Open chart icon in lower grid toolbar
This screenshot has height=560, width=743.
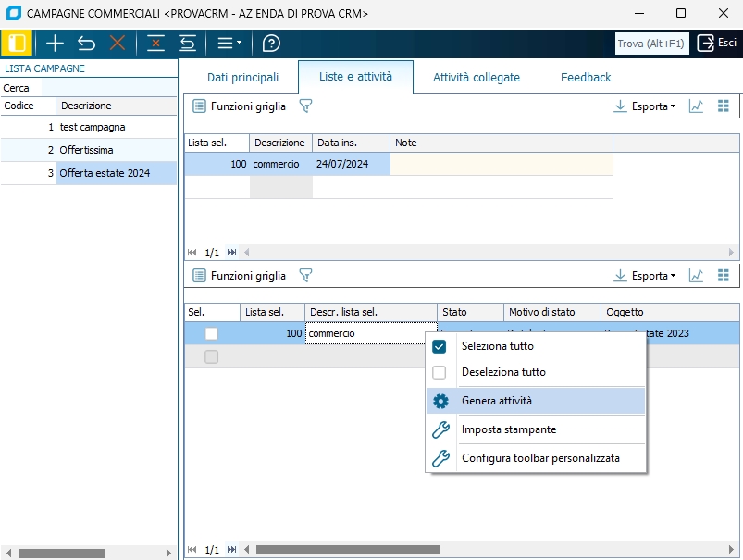pos(697,276)
